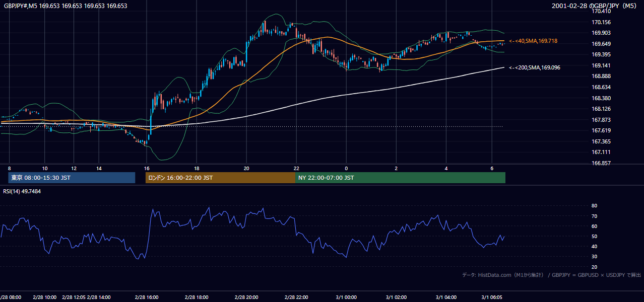Click the 3/1 04:00 bottom timestamp
644x302 pixels.
tap(446, 297)
